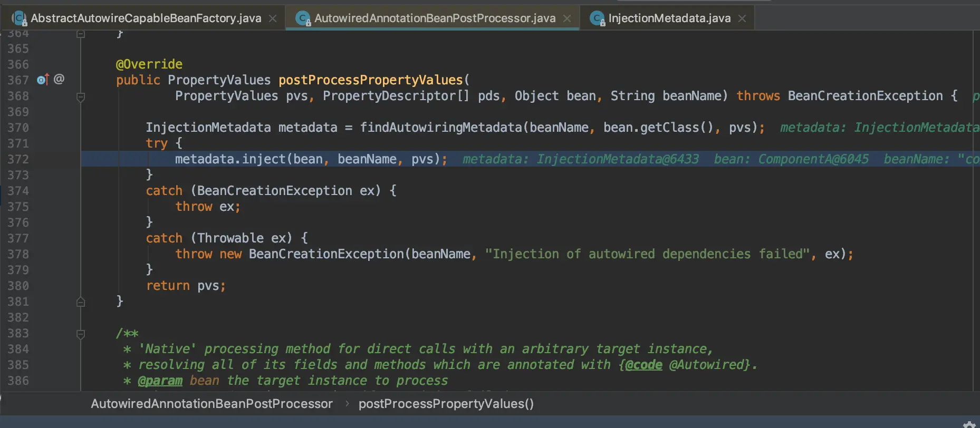The height and width of the screenshot is (428, 980).
Task: Click the @code tag in the Javadoc
Action: point(643,365)
